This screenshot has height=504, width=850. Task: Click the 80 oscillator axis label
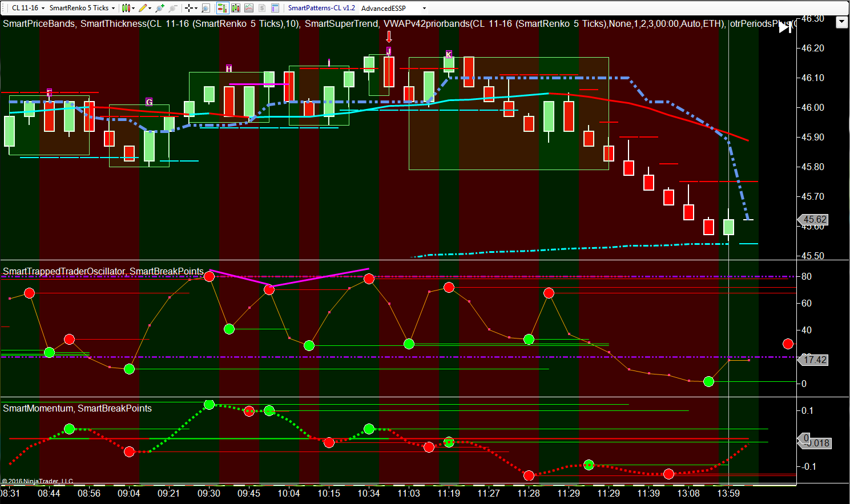[807, 276]
